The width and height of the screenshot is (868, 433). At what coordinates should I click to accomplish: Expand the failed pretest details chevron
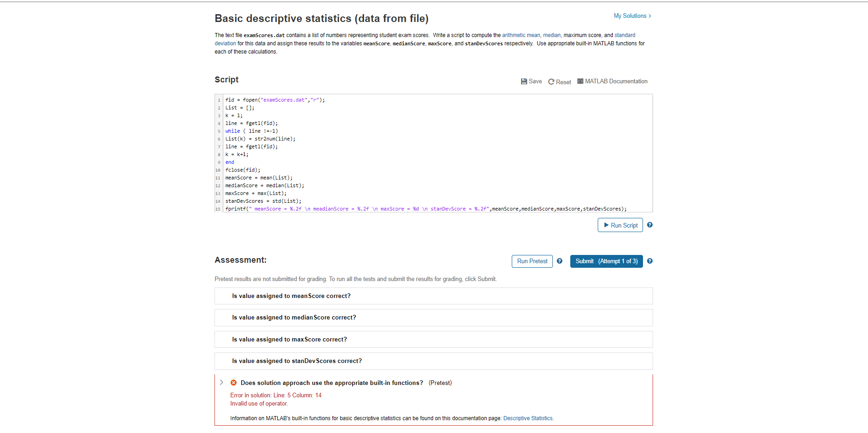tap(221, 382)
